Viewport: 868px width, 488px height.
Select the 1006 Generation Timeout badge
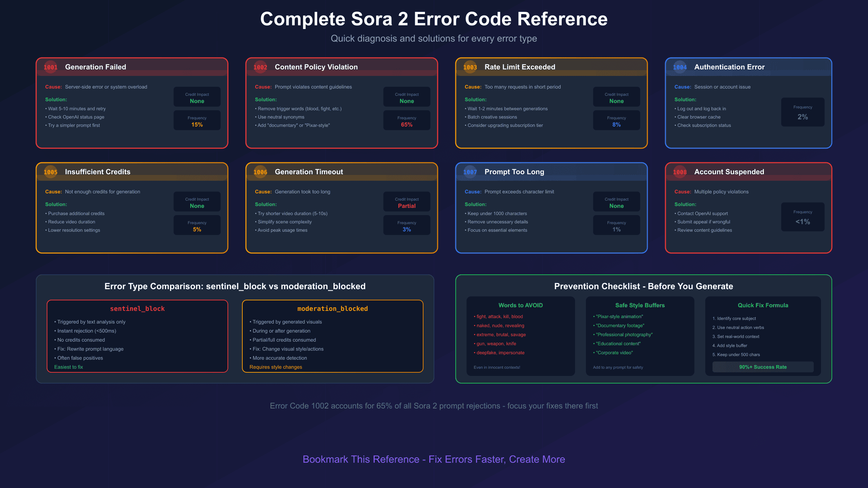coord(260,172)
